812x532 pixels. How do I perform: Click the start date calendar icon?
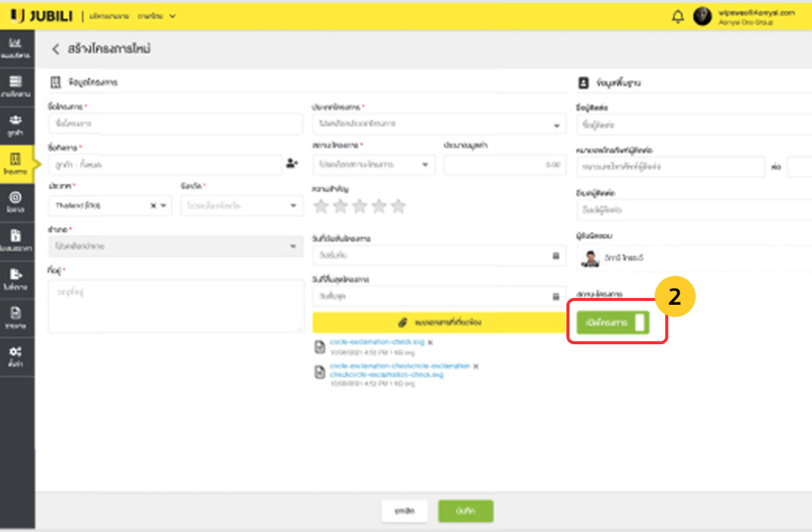point(555,256)
